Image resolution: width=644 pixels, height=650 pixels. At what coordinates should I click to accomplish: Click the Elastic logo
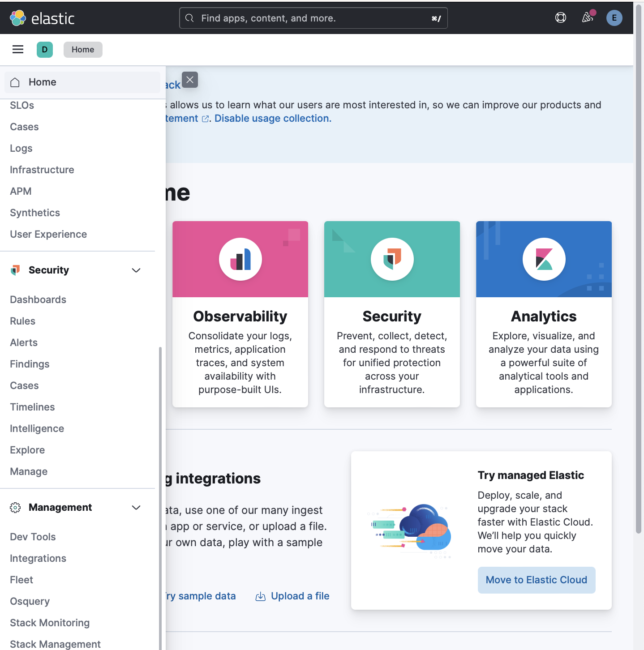coord(42,18)
